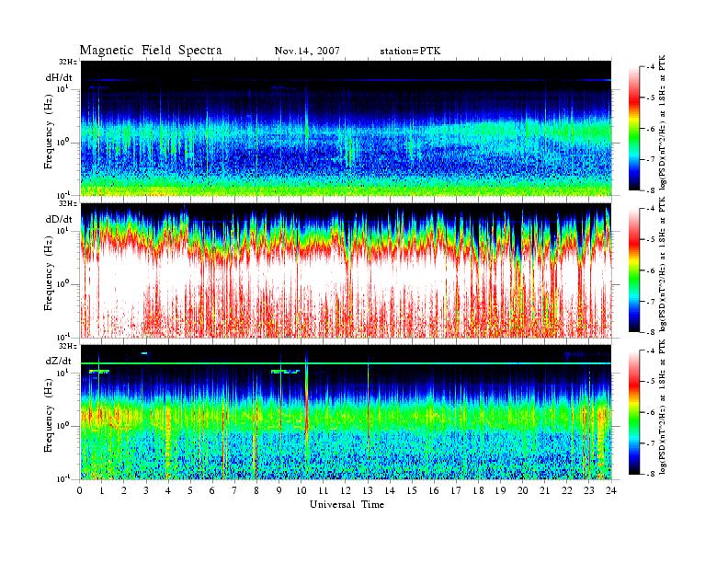Click the -6 value on the dD/dt colorbar

pos(649,270)
